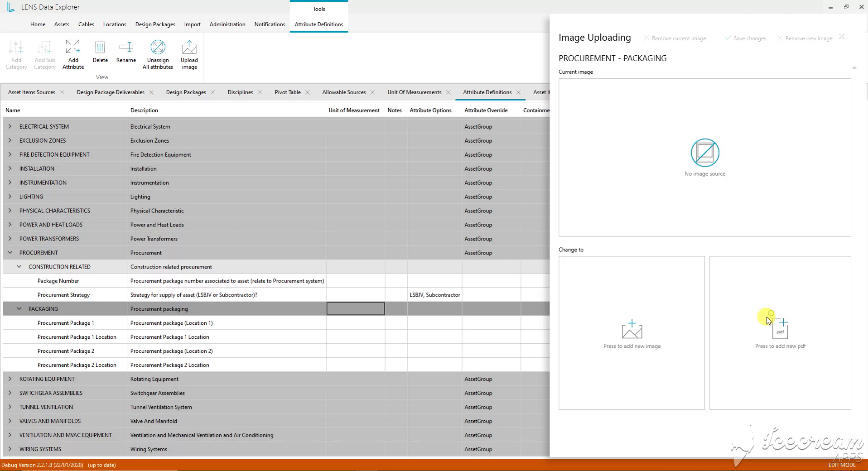Click the Add Sub Category icon
Image resolution: width=868 pixels, height=471 pixels.
(x=45, y=47)
